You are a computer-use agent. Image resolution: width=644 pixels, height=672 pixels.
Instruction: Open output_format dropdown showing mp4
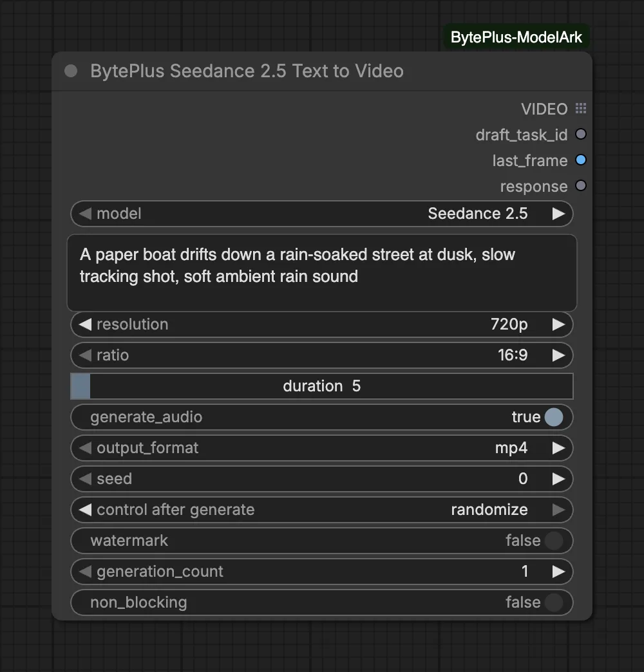click(321, 448)
